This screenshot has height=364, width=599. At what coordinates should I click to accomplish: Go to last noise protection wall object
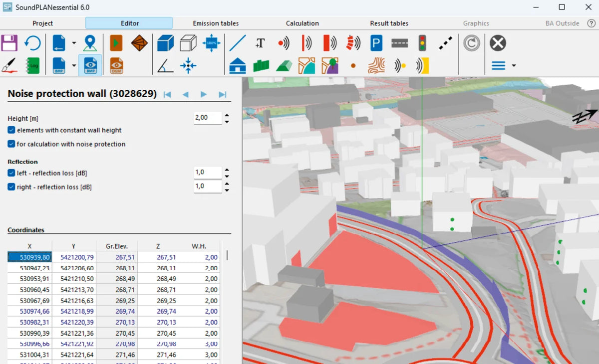click(223, 94)
